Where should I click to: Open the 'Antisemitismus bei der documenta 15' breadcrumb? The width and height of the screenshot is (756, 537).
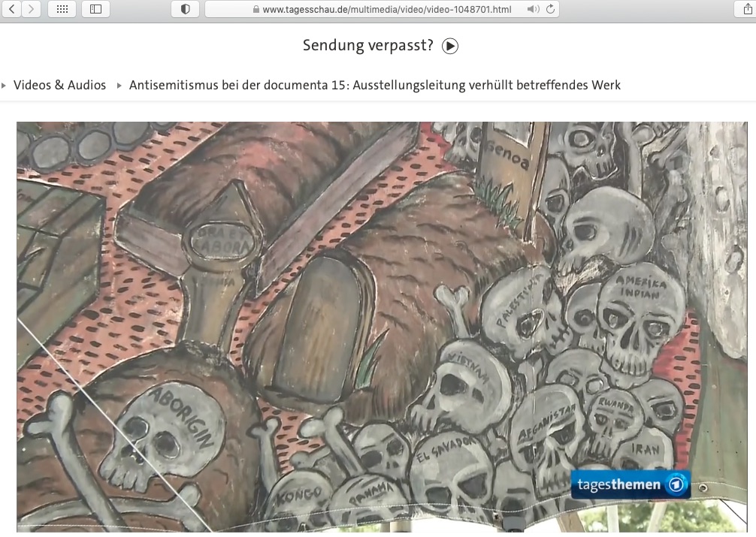[375, 85]
